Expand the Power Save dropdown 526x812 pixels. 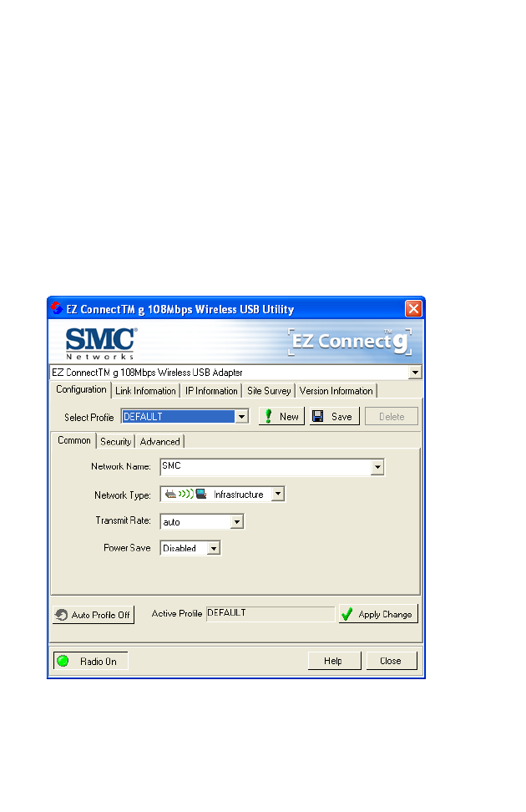click(213, 548)
